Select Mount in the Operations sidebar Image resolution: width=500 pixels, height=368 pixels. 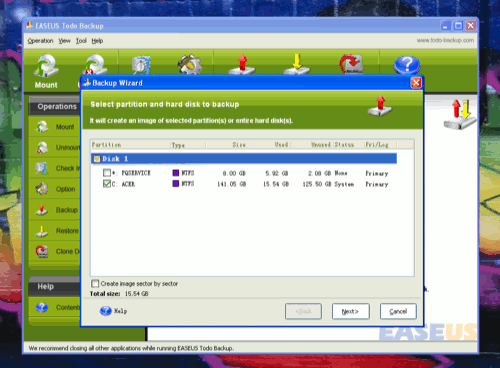coord(55,127)
